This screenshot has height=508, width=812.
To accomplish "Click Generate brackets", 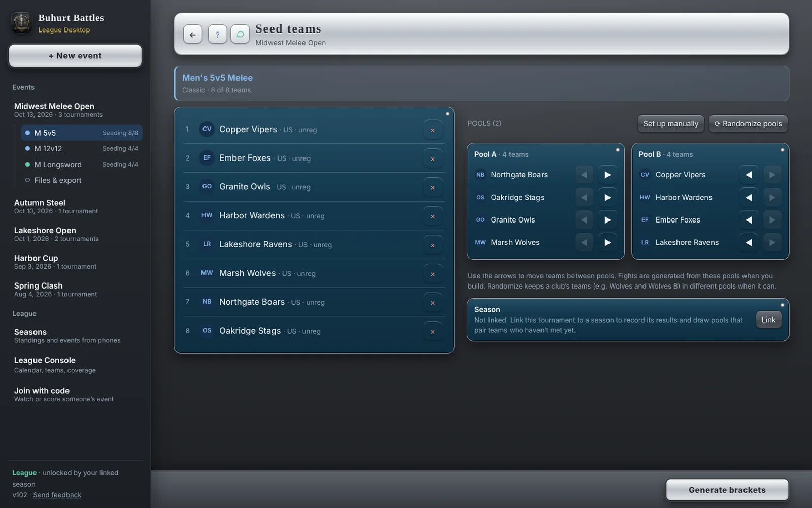I will pos(727,490).
